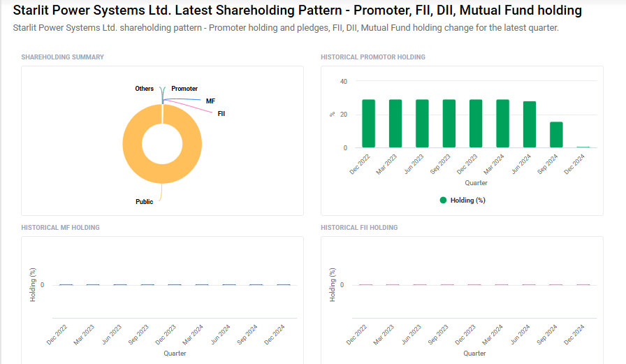The height and width of the screenshot is (364, 626).
Task: Select Mar 2024 bar in promoter holding chart
Action: [x=502, y=124]
